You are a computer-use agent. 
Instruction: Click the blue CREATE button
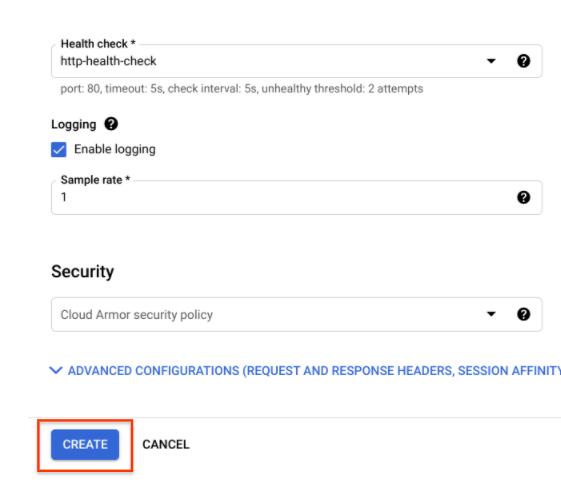pos(85,444)
